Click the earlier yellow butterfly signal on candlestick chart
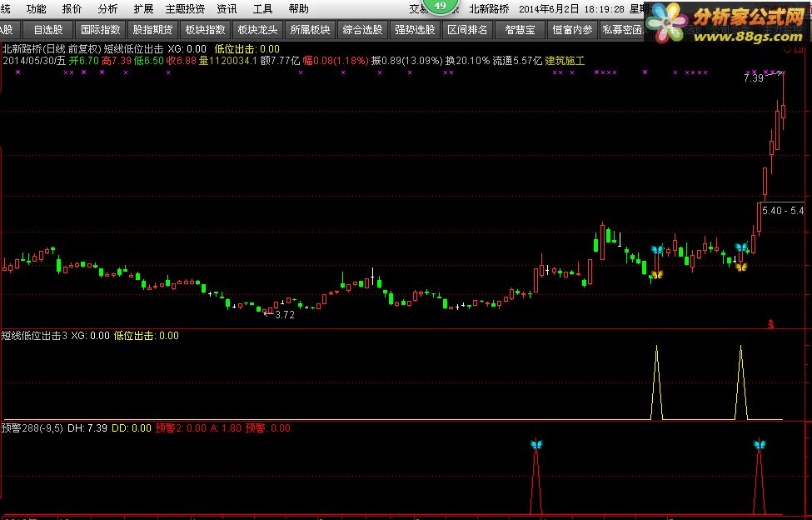Viewport: 812px width, 520px height. 656,274
